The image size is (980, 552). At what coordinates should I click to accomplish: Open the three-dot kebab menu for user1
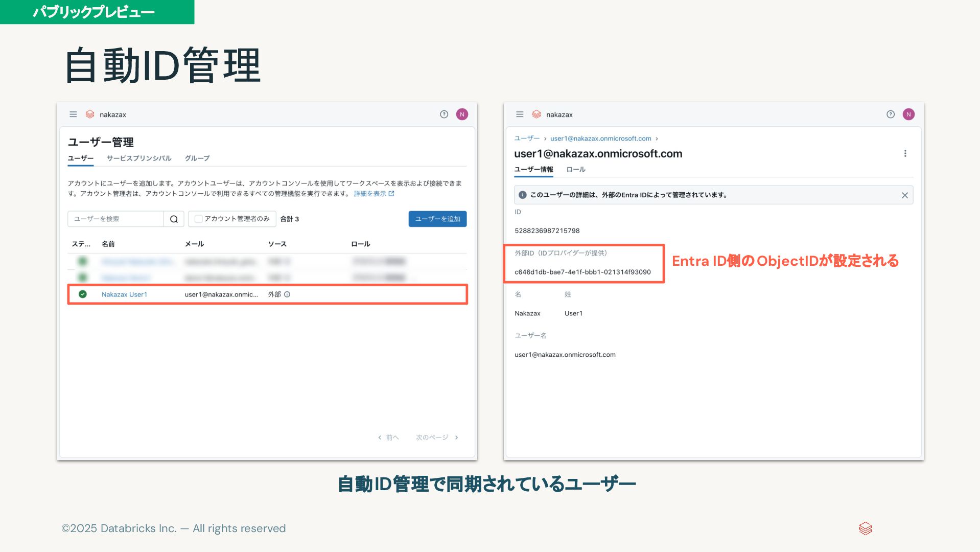click(x=905, y=153)
